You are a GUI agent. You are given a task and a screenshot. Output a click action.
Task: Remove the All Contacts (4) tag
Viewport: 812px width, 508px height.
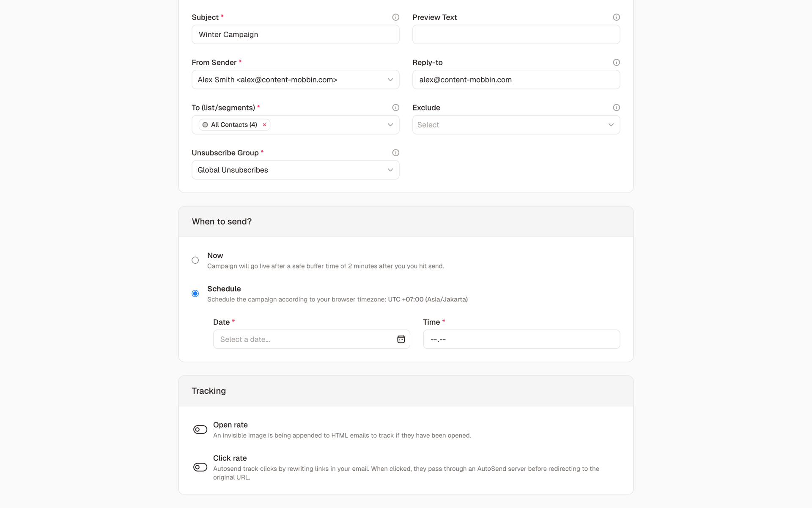(x=264, y=125)
